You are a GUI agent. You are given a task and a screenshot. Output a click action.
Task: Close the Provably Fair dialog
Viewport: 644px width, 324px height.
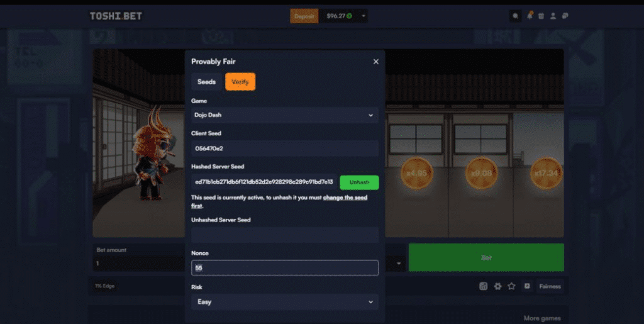point(376,62)
